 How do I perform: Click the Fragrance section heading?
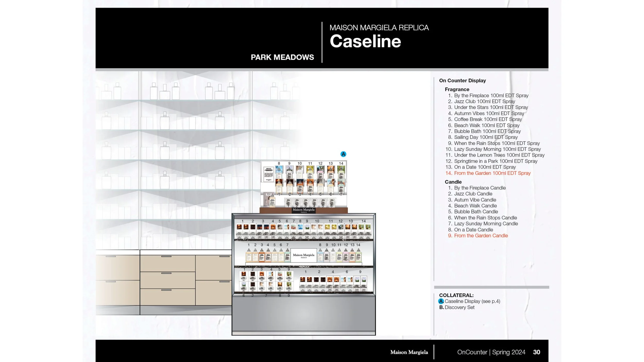tap(457, 89)
